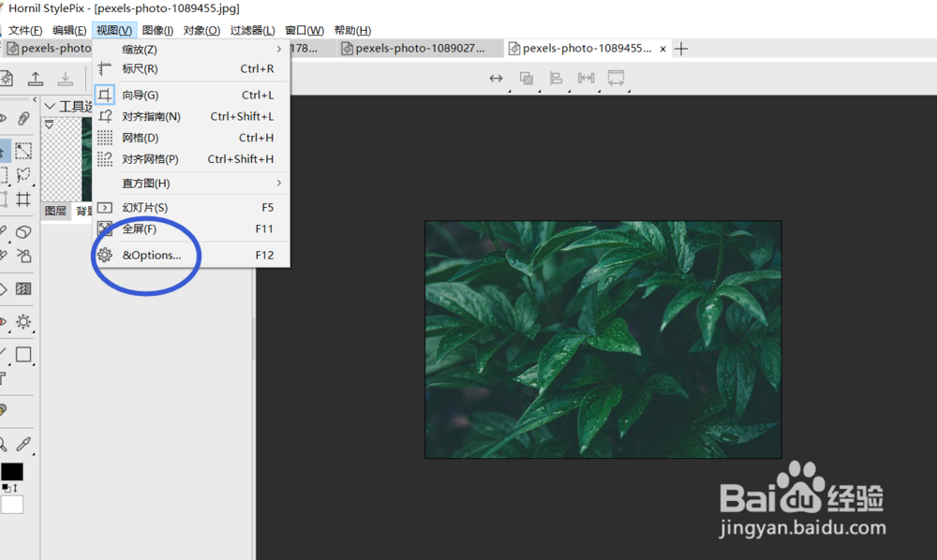Select the dashed transform selection tool
This screenshot has height=560, width=937.
[23, 151]
